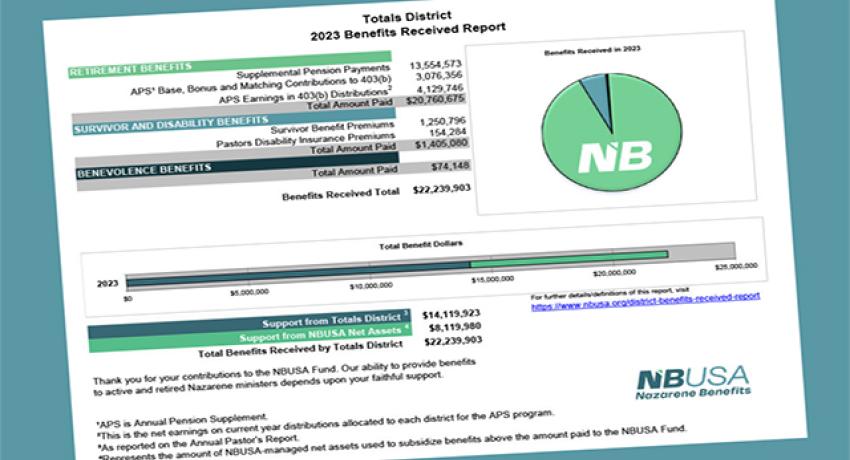Click the 'Total Benefit Dollars' chart title

pos(421,245)
